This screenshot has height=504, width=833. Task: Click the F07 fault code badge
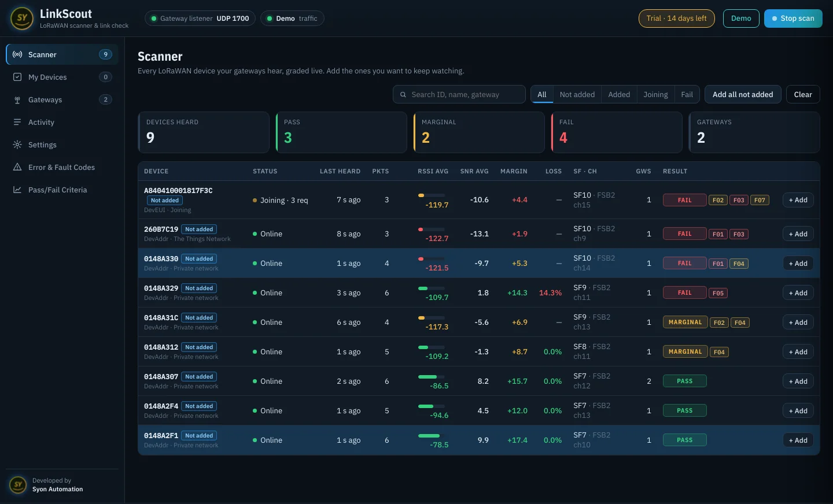pyautogui.click(x=760, y=200)
